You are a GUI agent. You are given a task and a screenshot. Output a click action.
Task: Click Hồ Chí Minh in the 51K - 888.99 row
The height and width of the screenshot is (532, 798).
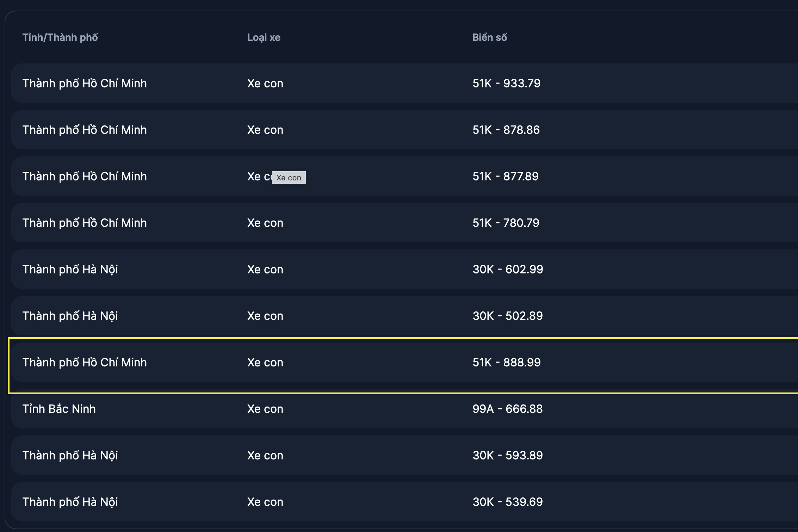pos(85,363)
